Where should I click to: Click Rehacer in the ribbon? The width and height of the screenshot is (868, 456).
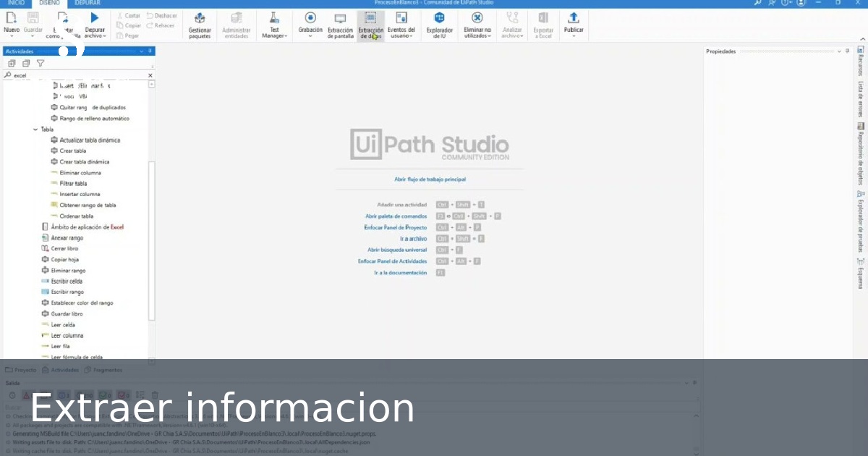click(x=160, y=25)
